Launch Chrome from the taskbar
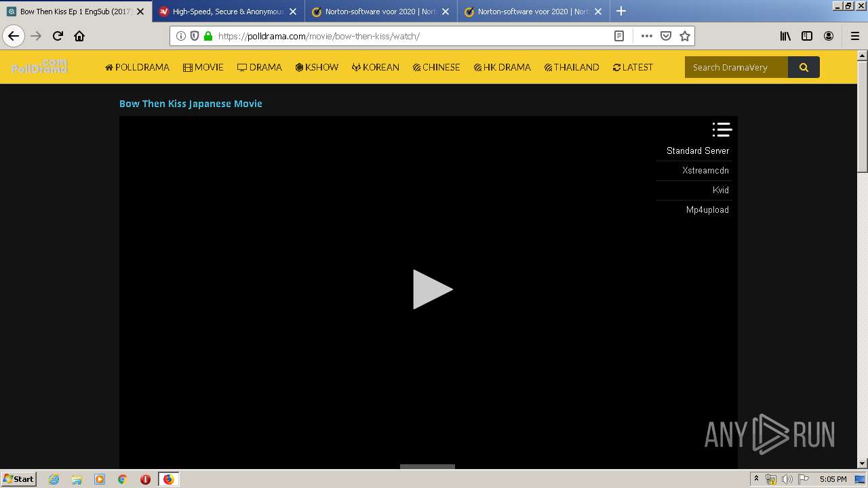868x488 pixels. click(122, 479)
